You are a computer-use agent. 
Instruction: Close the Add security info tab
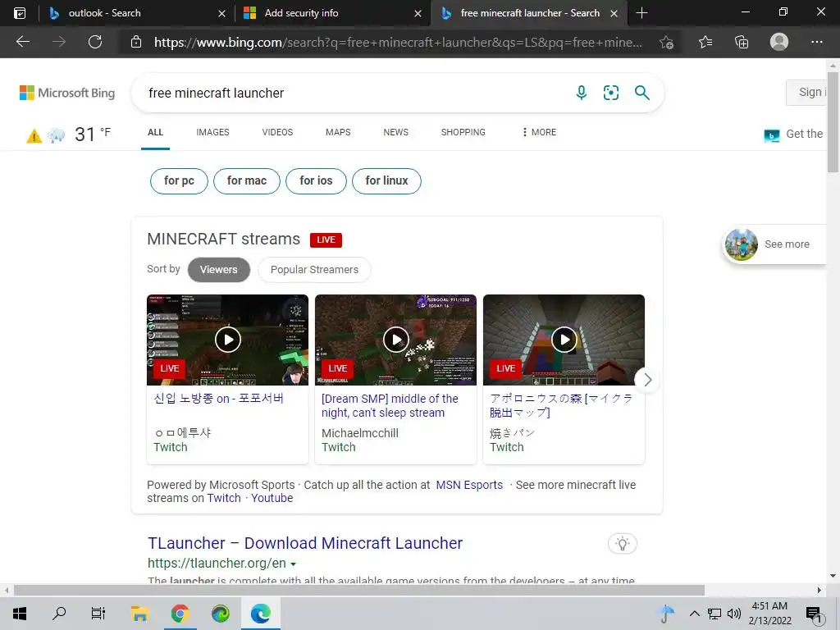pos(418,13)
